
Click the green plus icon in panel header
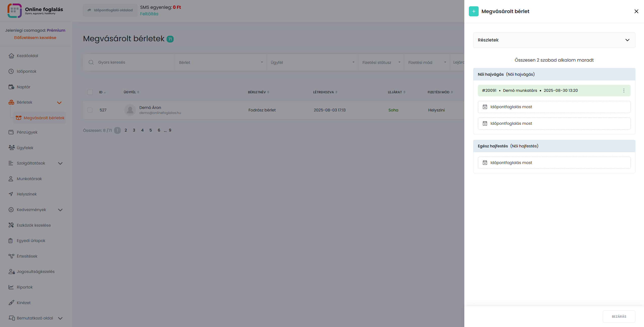coord(473,11)
